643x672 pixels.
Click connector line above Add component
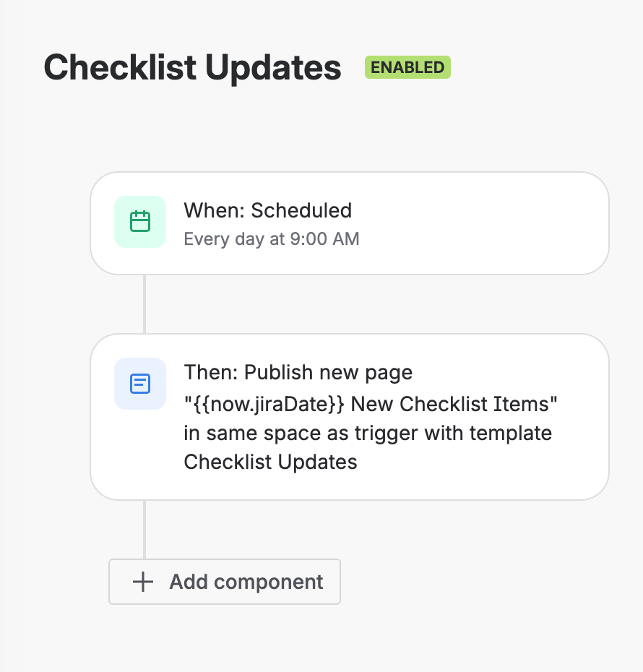pyautogui.click(x=144, y=529)
